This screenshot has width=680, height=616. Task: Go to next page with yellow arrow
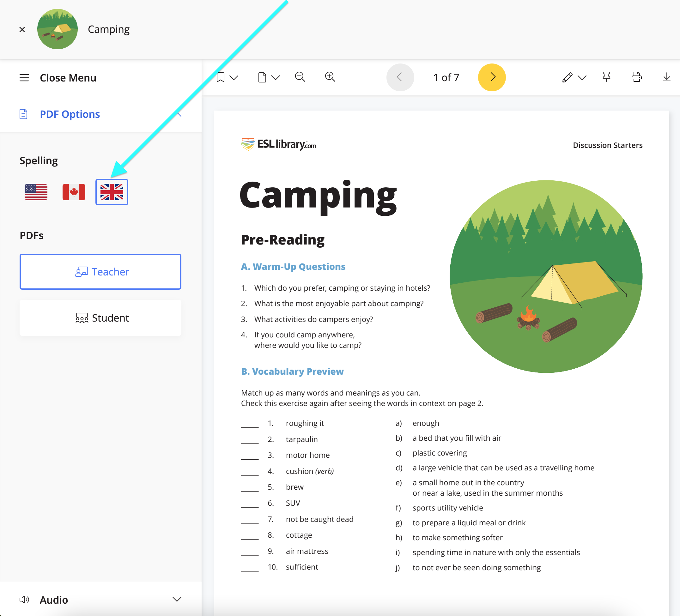[491, 77]
